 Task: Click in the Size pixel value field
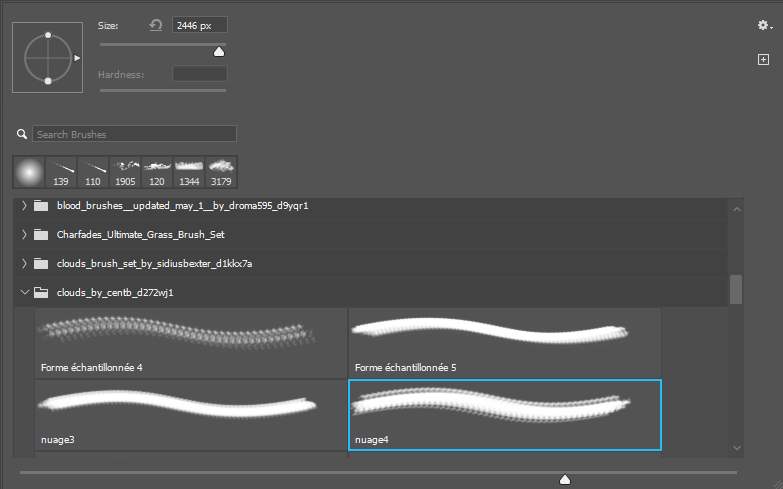(199, 25)
